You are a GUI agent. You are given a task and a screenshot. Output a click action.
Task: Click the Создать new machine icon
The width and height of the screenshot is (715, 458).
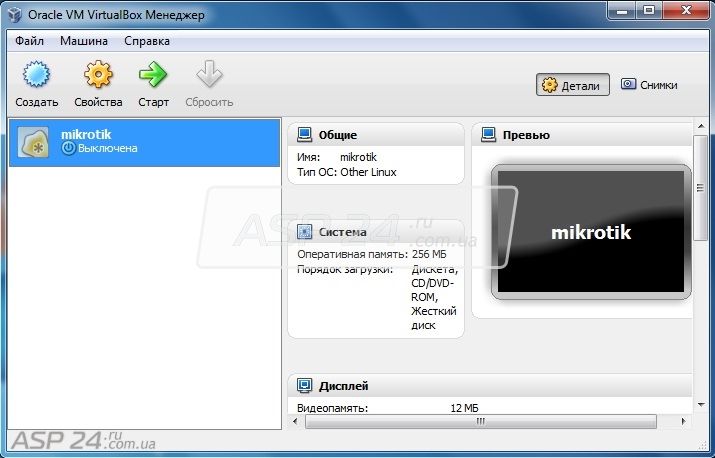click(x=36, y=74)
